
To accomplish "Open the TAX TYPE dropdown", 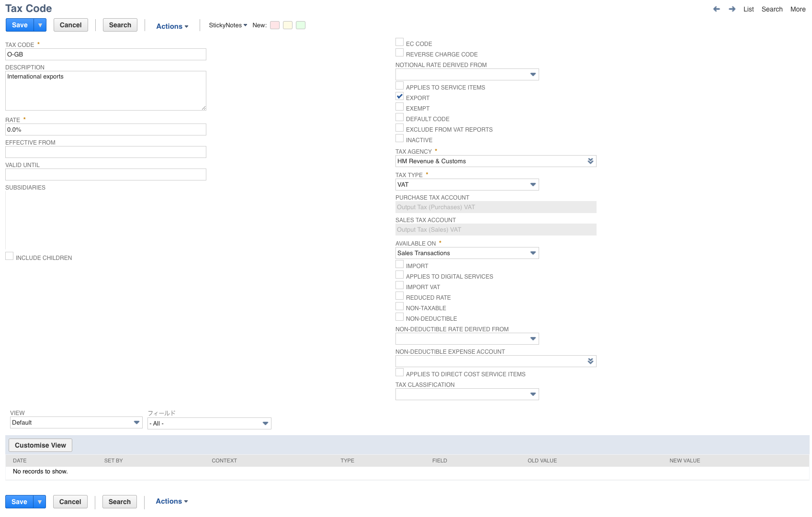I will click(533, 184).
